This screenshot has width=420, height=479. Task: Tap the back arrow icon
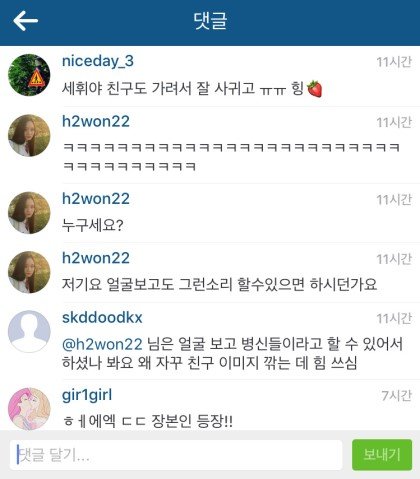pos(25,21)
